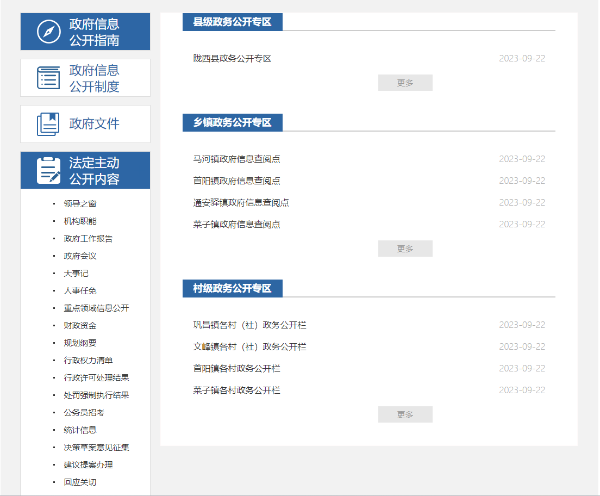This screenshot has height=496, width=600.
Task: Click the document icon beside 政府文件
Action: coord(49,124)
